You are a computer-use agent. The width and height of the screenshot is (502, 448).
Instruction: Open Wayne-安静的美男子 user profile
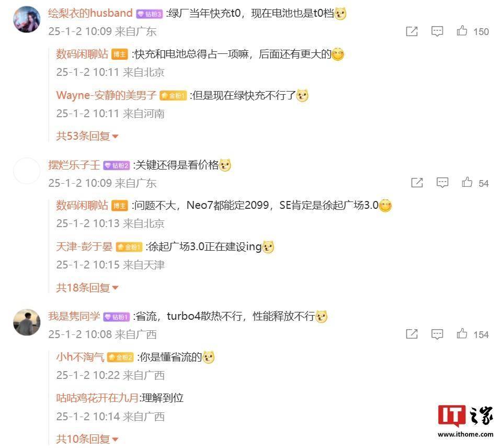[x=106, y=95]
